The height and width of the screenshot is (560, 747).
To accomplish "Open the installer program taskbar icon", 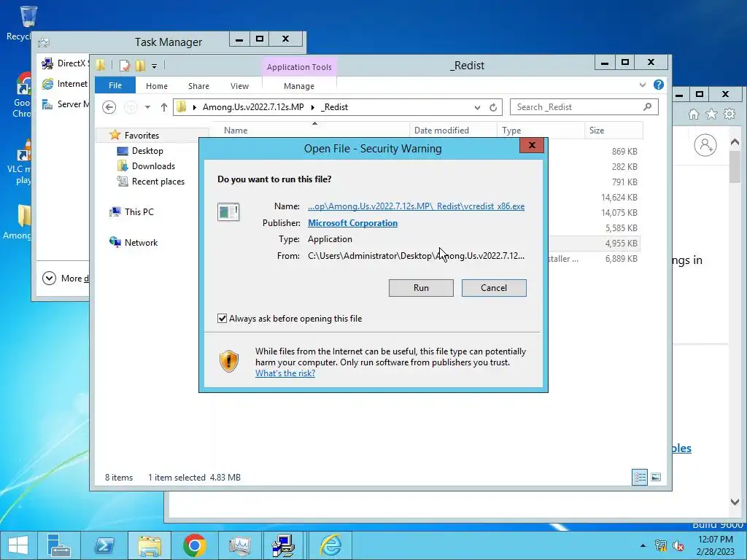I will pyautogui.click(x=284, y=545).
